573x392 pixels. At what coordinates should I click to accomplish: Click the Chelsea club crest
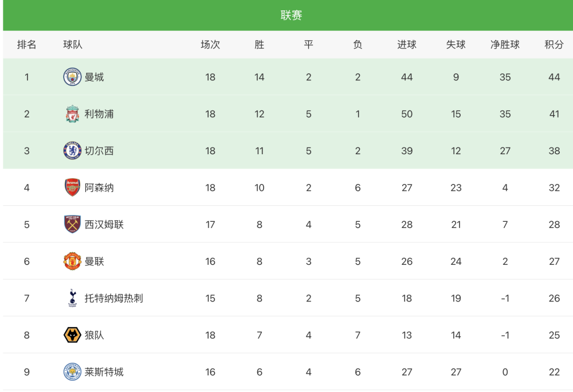pos(72,151)
